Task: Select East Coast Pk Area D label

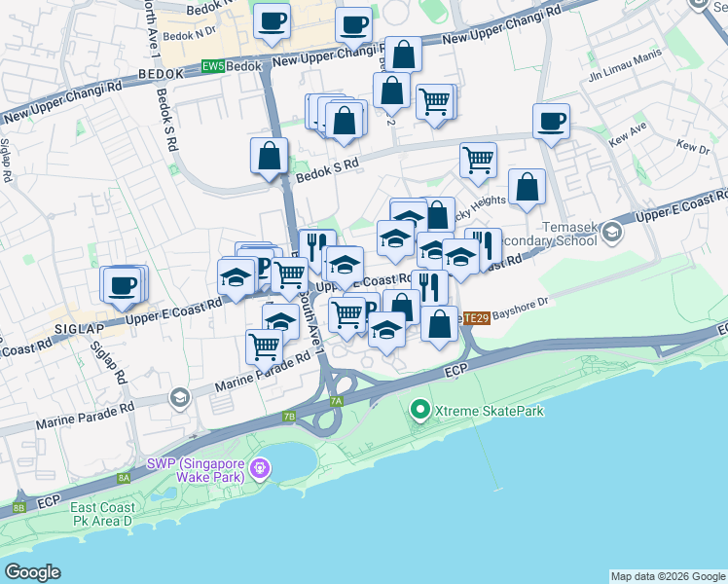Action: pos(102,514)
